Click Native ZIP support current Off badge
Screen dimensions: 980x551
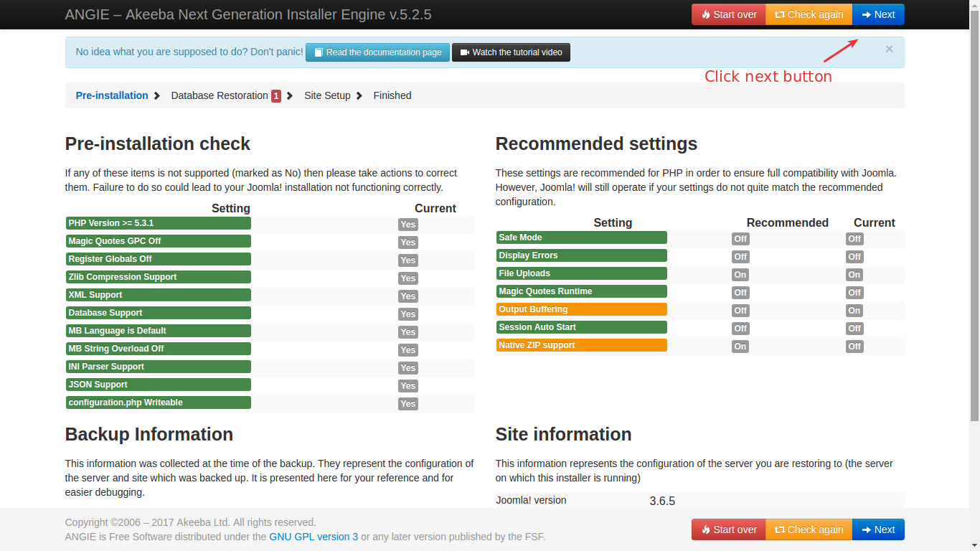click(854, 347)
